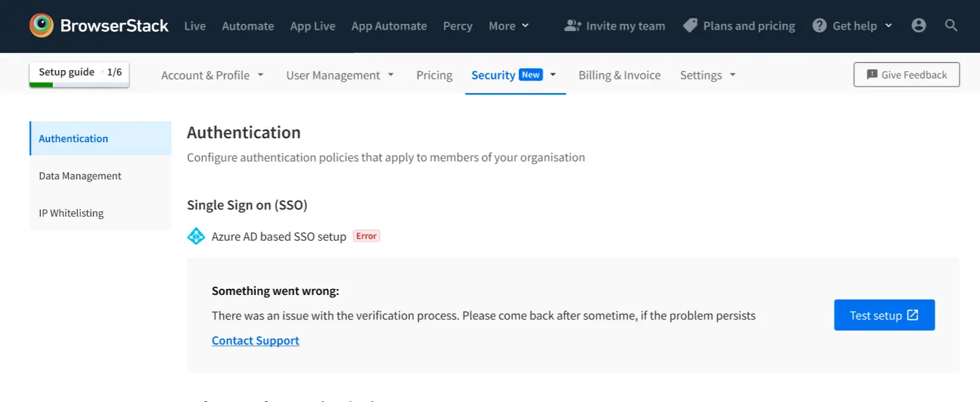Screen dimensions: 980x402
Task: Click the Give Feedback button
Action: point(907,75)
